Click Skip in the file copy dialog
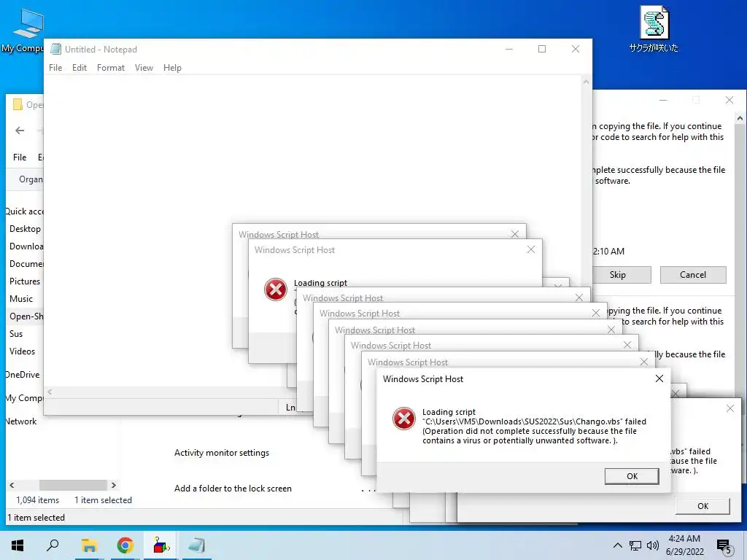The width and height of the screenshot is (747, 560). (x=617, y=275)
